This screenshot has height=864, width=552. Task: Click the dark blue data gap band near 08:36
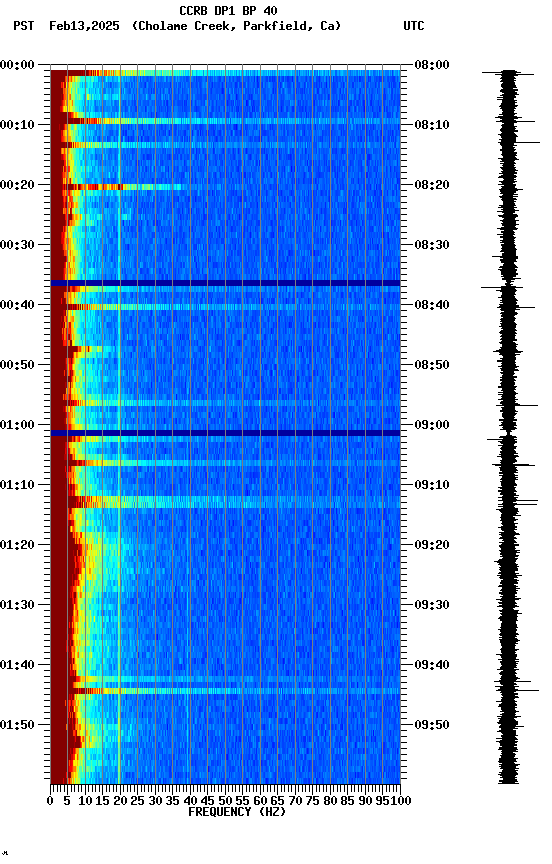pyautogui.click(x=225, y=283)
